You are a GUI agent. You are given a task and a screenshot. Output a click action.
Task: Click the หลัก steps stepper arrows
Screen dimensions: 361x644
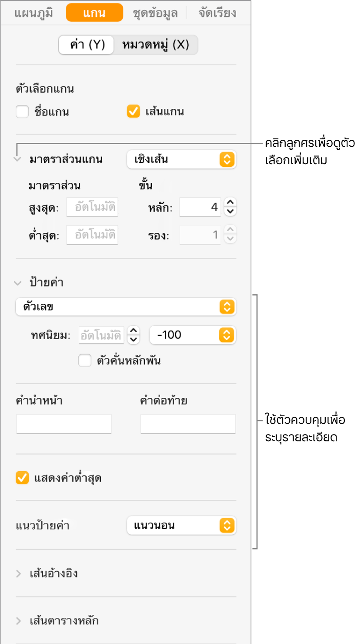pyautogui.click(x=231, y=207)
